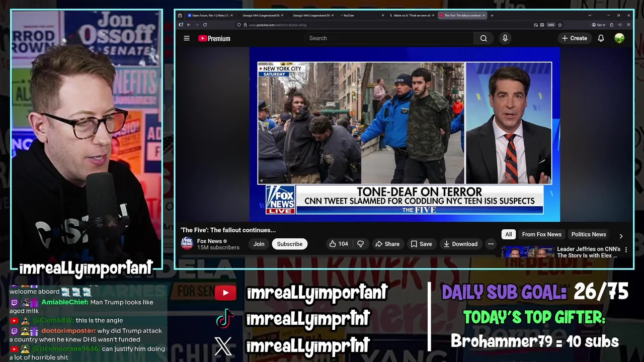Click the 140% zoom level indicator
This screenshot has height=362, width=644.
(551, 25)
